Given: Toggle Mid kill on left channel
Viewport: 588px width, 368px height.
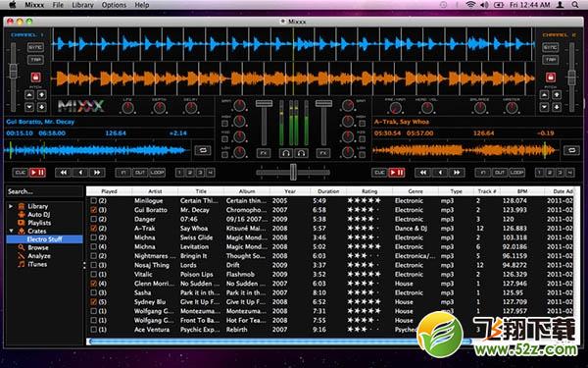Looking at the screenshot, I should coord(225,139).
